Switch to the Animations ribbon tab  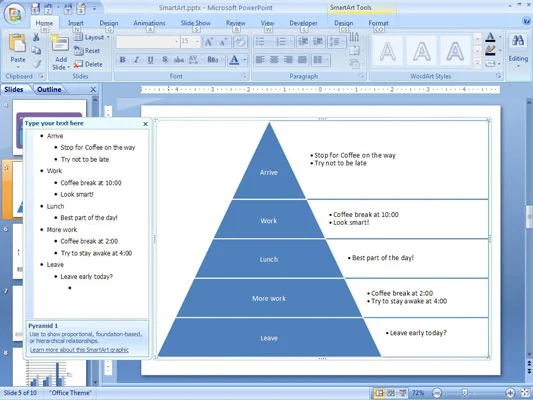coord(149,23)
